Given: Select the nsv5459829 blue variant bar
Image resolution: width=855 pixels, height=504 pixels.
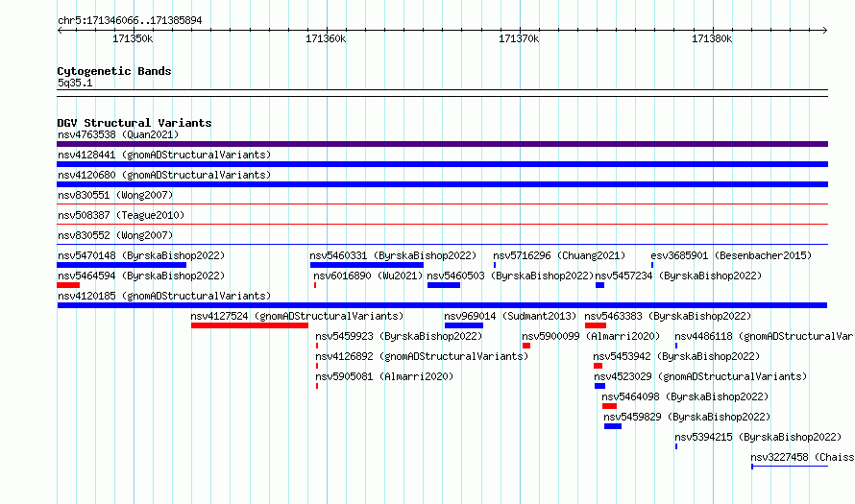Looking at the screenshot, I should pos(613,426).
